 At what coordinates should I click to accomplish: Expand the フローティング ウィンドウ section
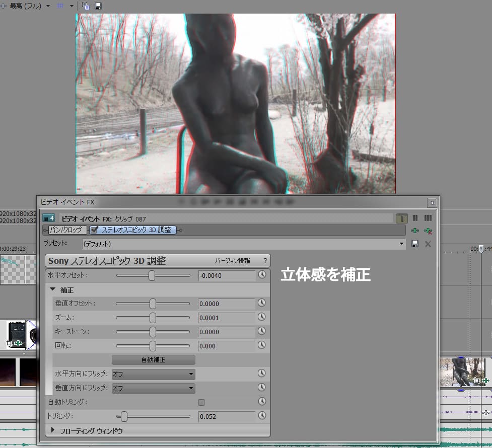(53, 430)
